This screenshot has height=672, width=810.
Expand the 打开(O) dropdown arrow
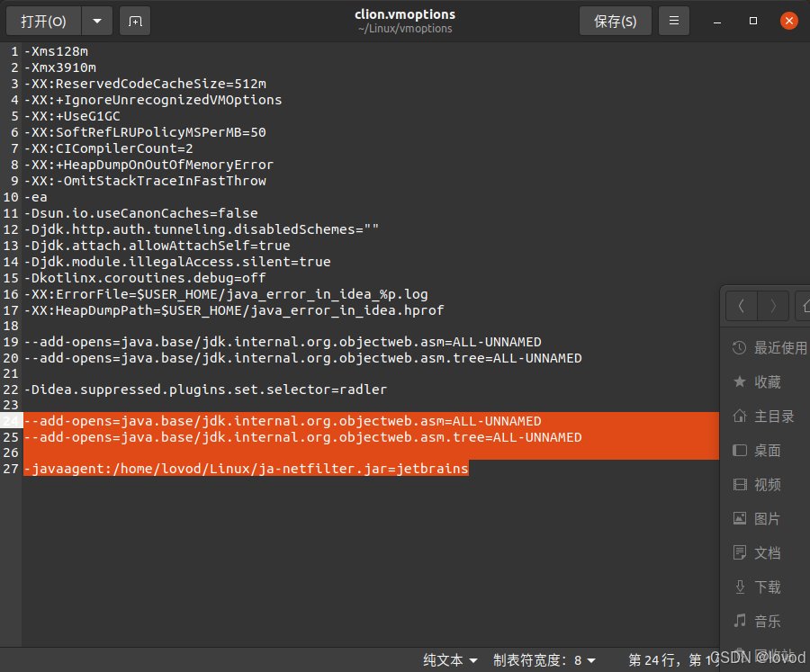(97, 20)
